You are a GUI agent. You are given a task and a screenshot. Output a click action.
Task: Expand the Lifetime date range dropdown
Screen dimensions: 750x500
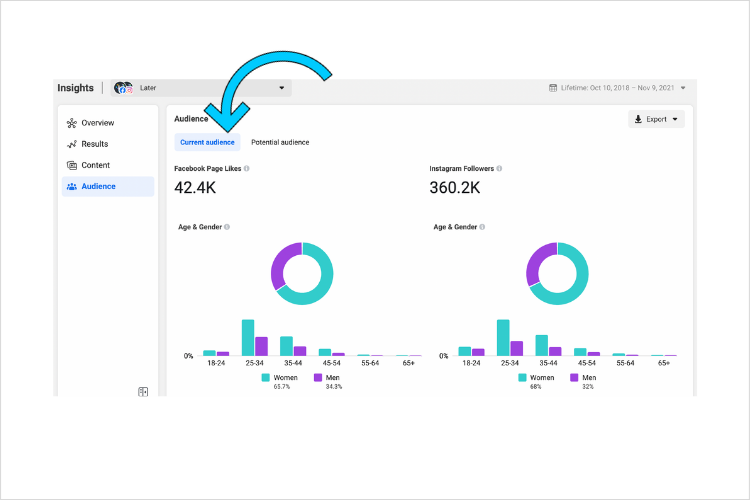[683, 88]
